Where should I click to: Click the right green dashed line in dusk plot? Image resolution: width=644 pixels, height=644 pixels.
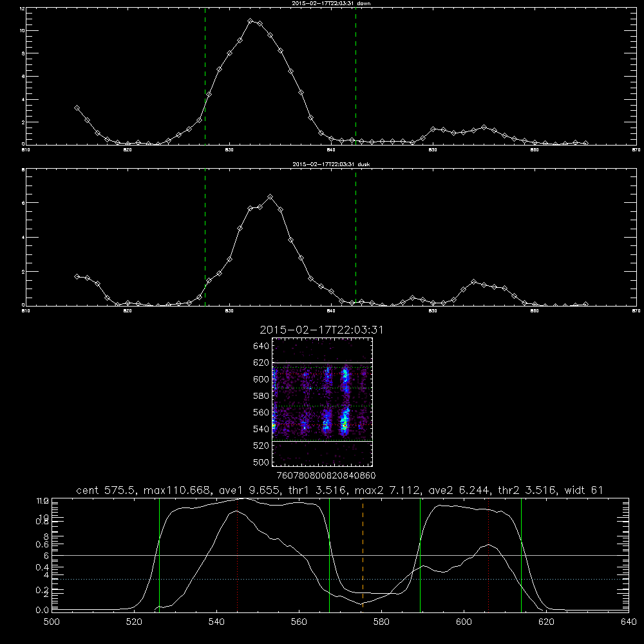click(x=355, y=237)
